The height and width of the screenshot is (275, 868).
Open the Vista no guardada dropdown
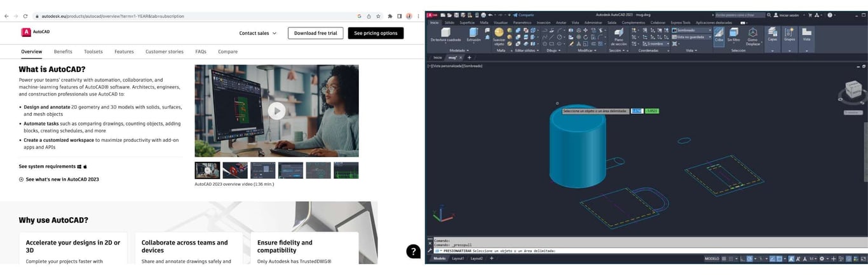(x=691, y=37)
